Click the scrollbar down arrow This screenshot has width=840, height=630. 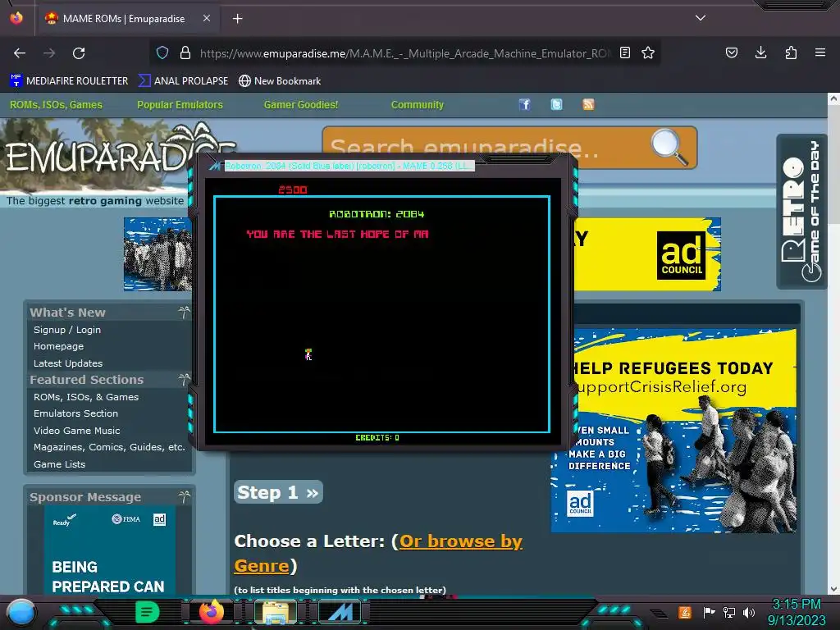[x=833, y=589]
